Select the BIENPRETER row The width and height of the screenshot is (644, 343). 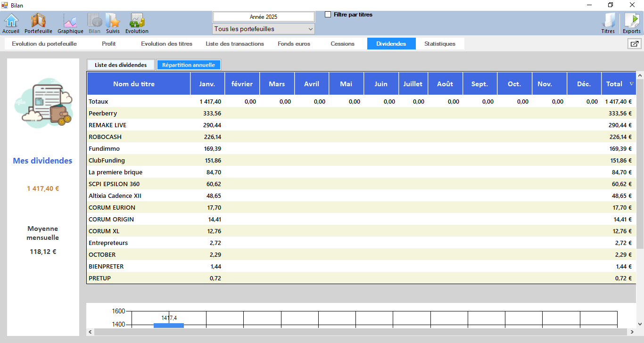[362, 266]
